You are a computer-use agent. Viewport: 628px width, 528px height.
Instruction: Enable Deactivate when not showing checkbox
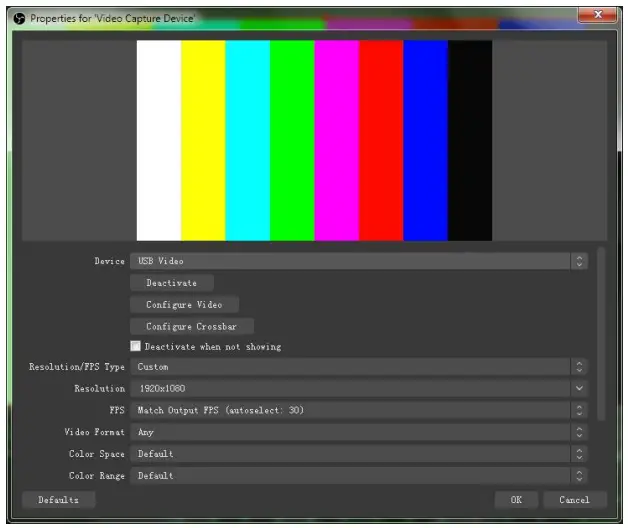point(135,346)
